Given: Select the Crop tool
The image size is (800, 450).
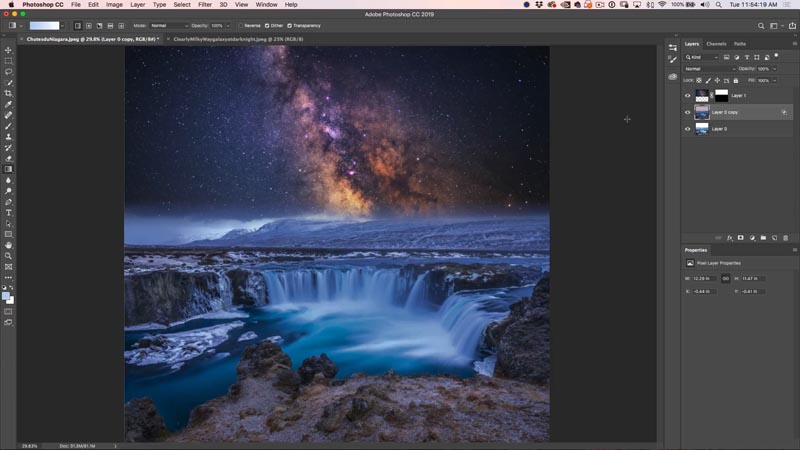Looking at the screenshot, I should [8, 93].
